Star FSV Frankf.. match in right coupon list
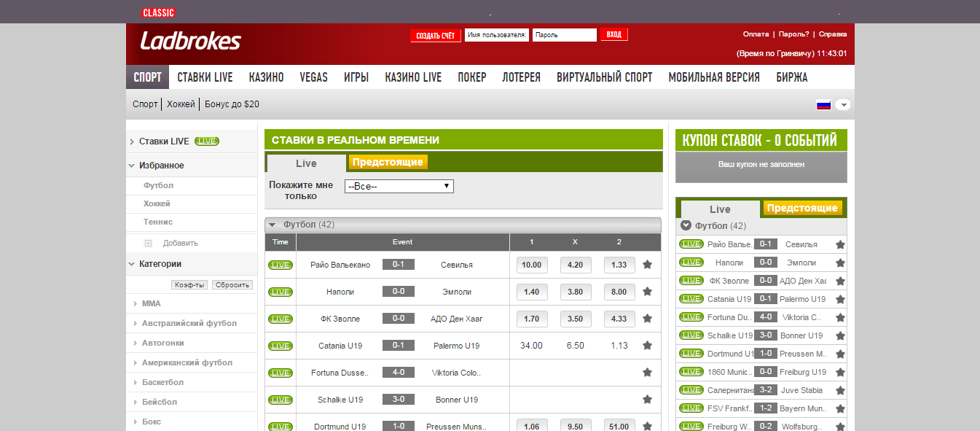Screen dimensions: 980x431 tap(840, 408)
